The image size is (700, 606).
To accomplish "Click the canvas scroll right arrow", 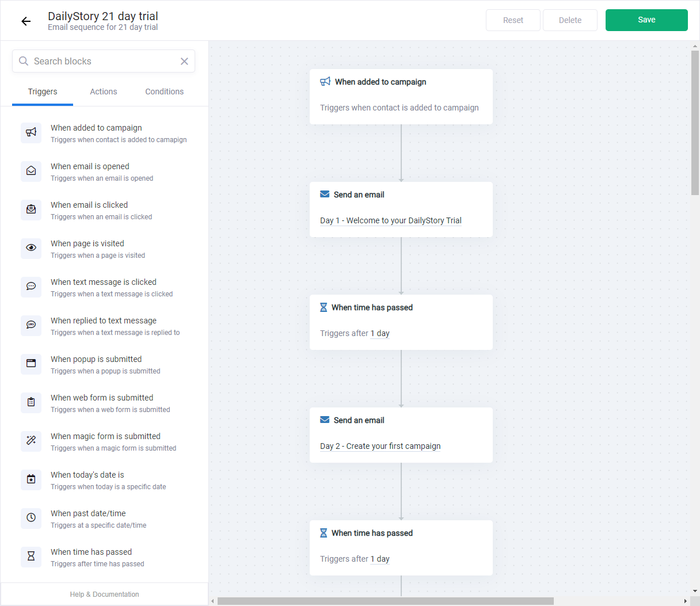I will [x=685, y=601].
